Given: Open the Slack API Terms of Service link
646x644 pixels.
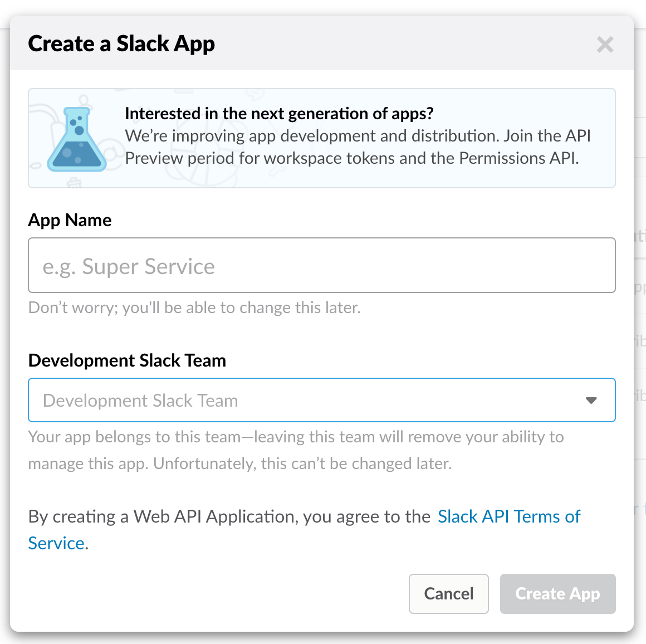Looking at the screenshot, I should click(x=304, y=529).
